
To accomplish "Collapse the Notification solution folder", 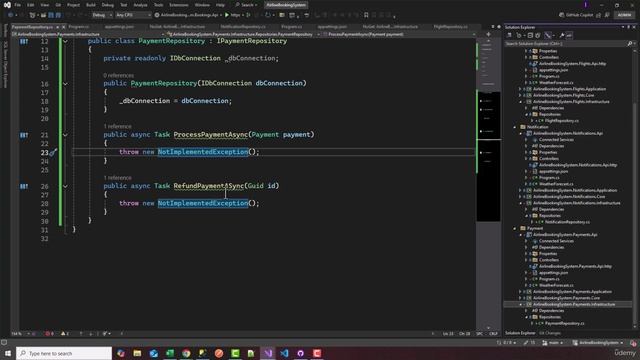I will 515,127.
